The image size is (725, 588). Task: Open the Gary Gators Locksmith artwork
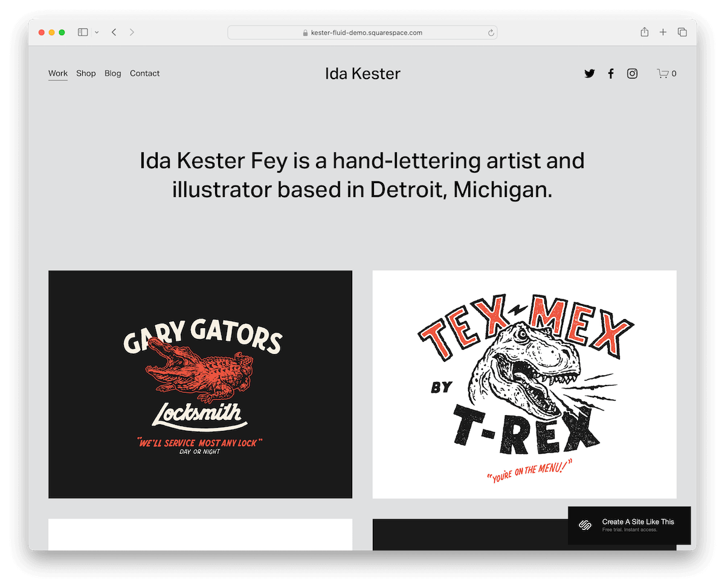pyautogui.click(x=200, y=383)
